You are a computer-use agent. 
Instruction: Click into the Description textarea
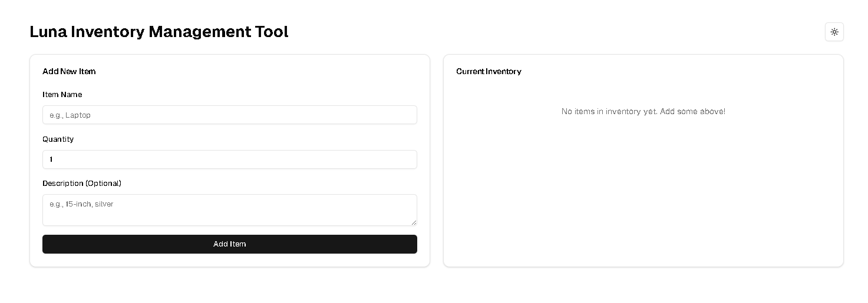coord(230,210)
